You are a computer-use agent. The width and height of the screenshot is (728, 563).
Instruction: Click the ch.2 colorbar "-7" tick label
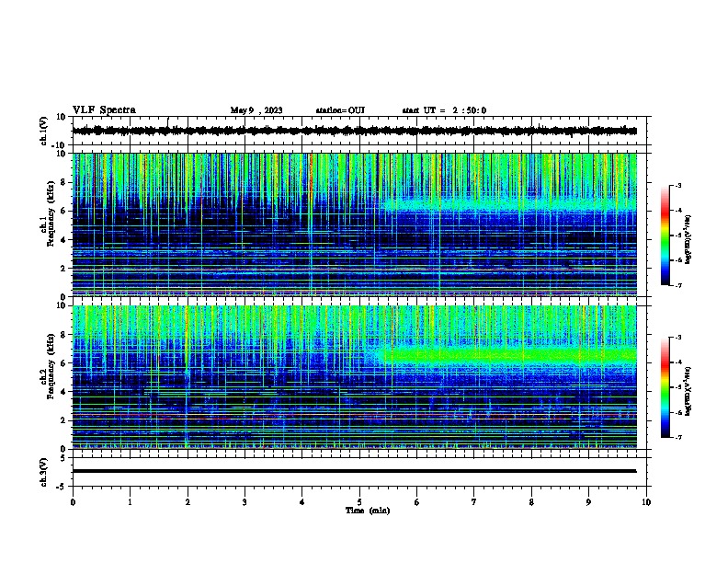point(678,438)
